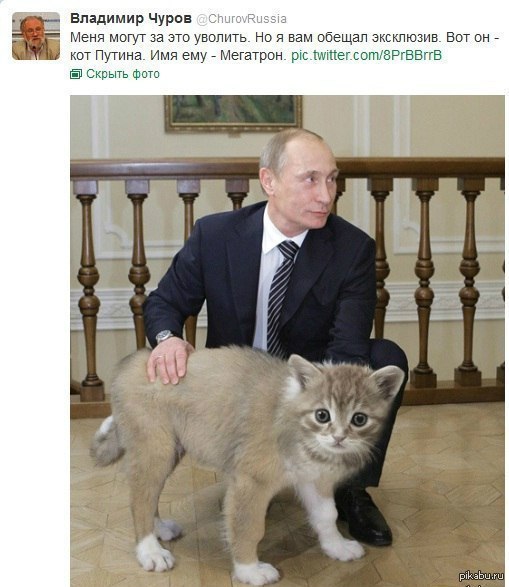Click the kitten's fluffy tail
Image resolution: width=509 pixels, height=587 pixels.
tap(106, 440)
